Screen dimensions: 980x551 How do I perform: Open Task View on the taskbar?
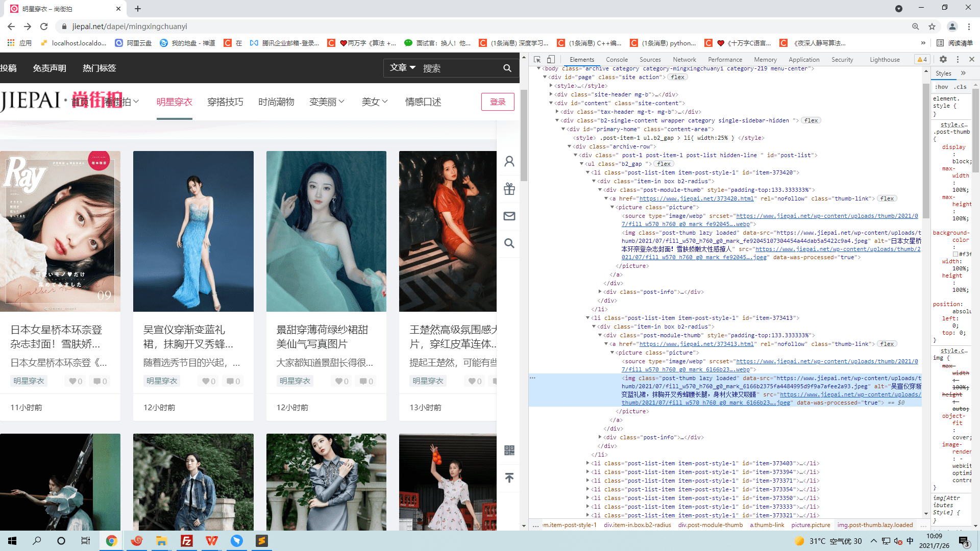pyautogui.click(x=86, y=541)
